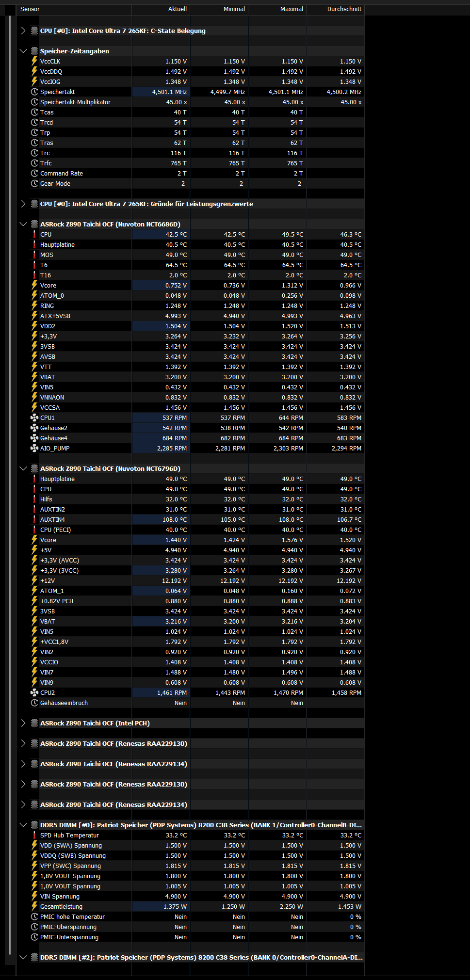Click fan icon next to Gehäuse2
This screenshot has width=470, height=980.
coord(34,428)
